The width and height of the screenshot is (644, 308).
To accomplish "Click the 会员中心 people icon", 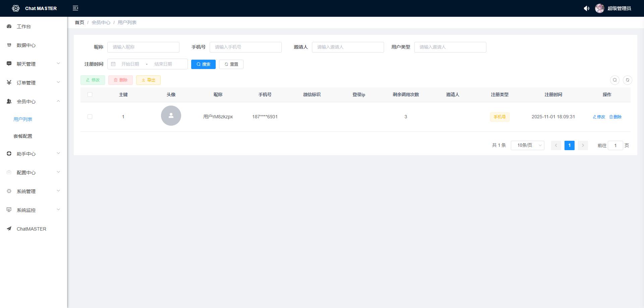I will [9, 101].
